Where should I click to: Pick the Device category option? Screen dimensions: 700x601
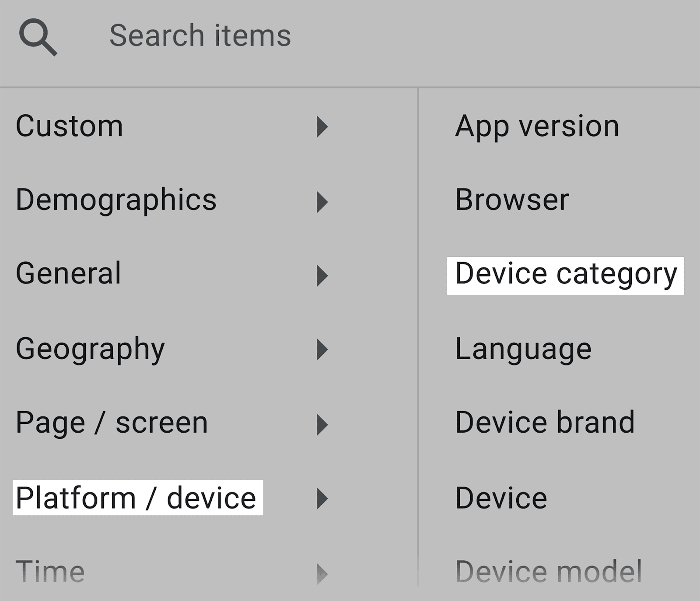[566, 275]
